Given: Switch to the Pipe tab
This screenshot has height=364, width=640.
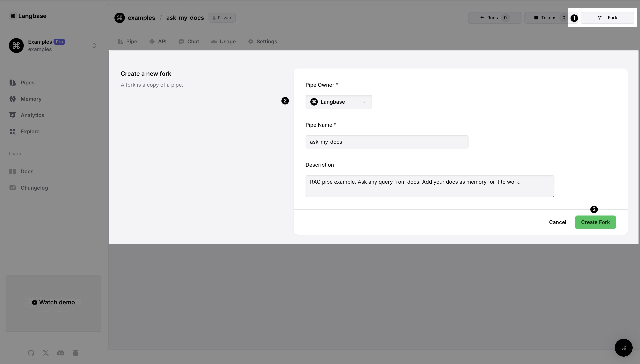Looking at the screenshot, I should click(x=127, y=41).
